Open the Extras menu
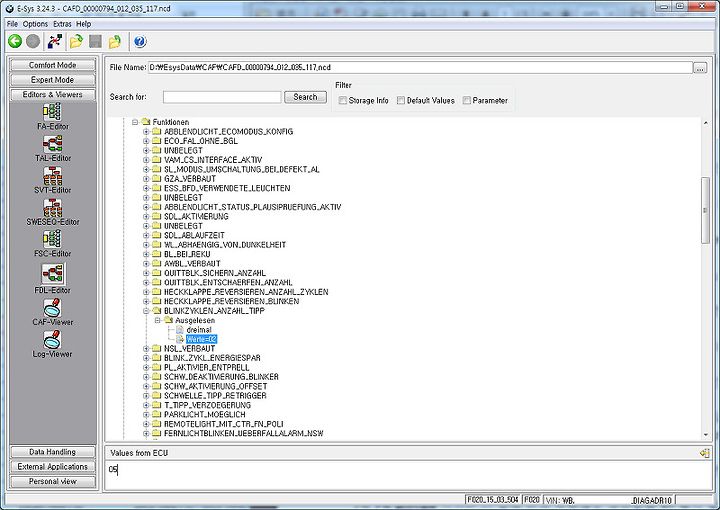 pyautogui.click(x=62, y=24)
